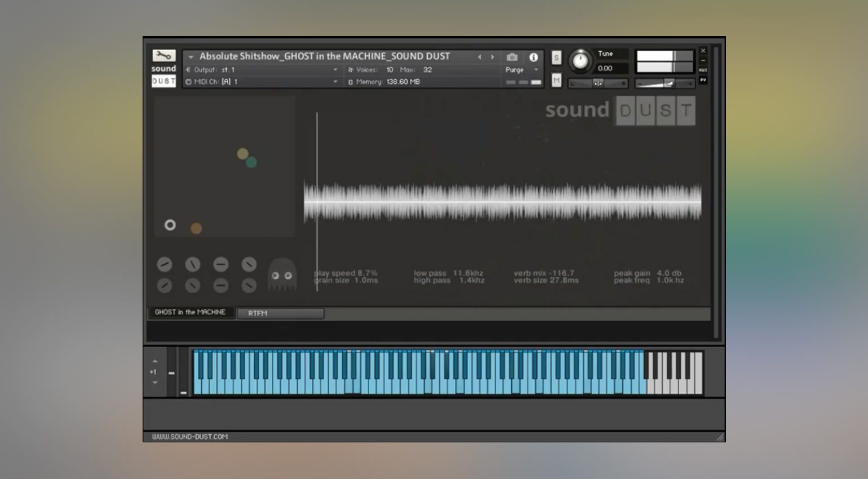Toggle the PV button
This screenshot has width=868, height=479.
point(703,80)
